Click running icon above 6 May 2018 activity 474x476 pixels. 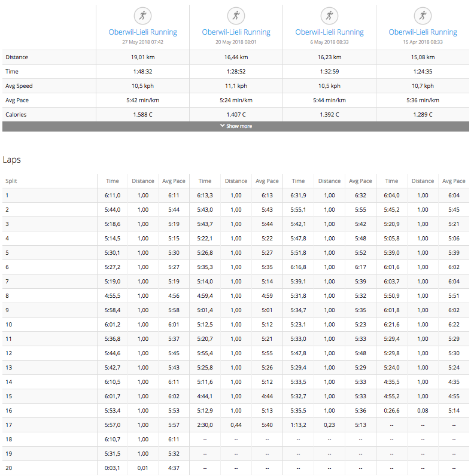329,16
